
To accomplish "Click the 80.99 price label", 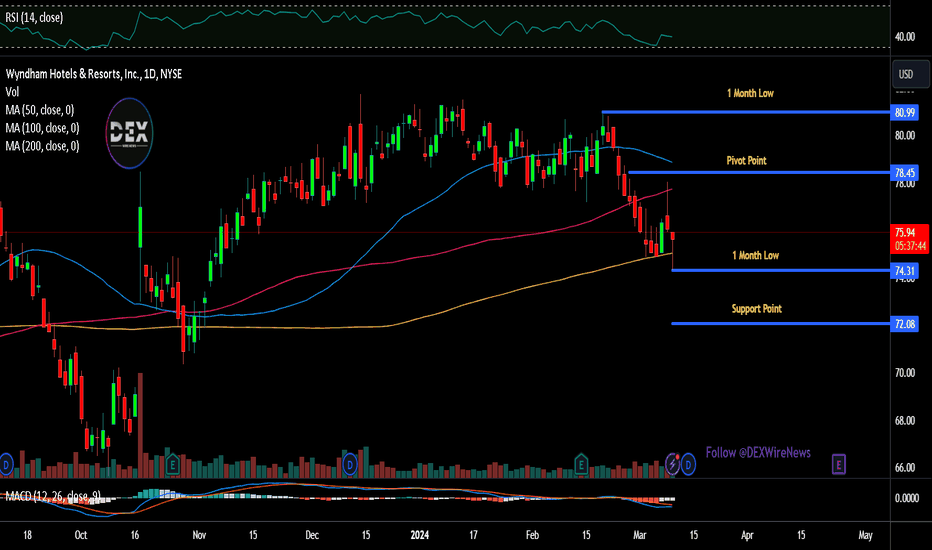I will pos(905,112).
